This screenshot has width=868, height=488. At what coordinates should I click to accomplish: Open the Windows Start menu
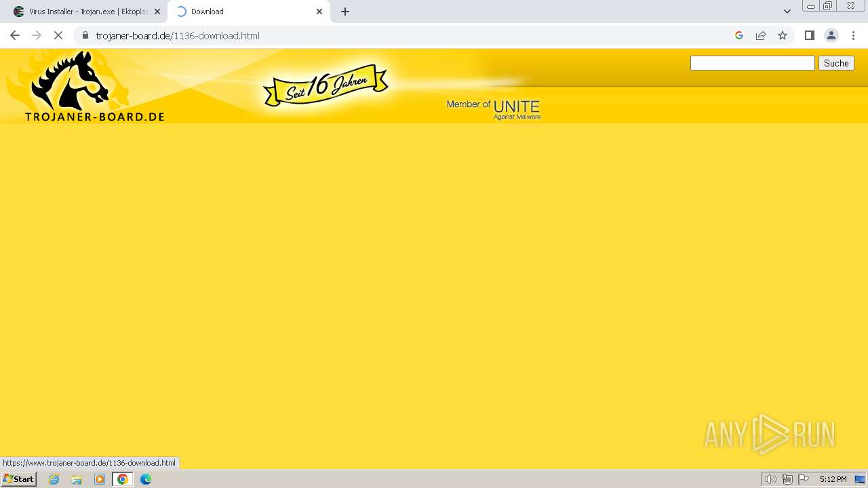pyautogui.click(x=19, y=479)
